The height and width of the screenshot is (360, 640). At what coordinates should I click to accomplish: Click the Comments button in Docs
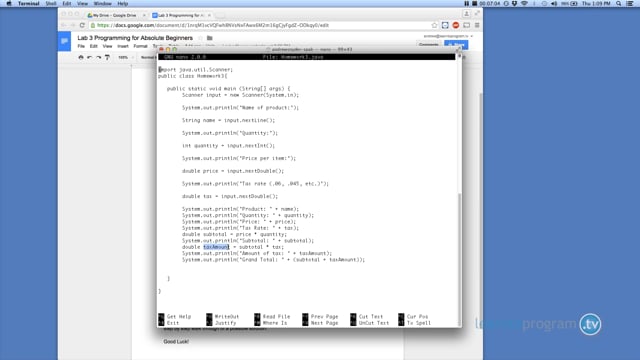tap(429, 44)
